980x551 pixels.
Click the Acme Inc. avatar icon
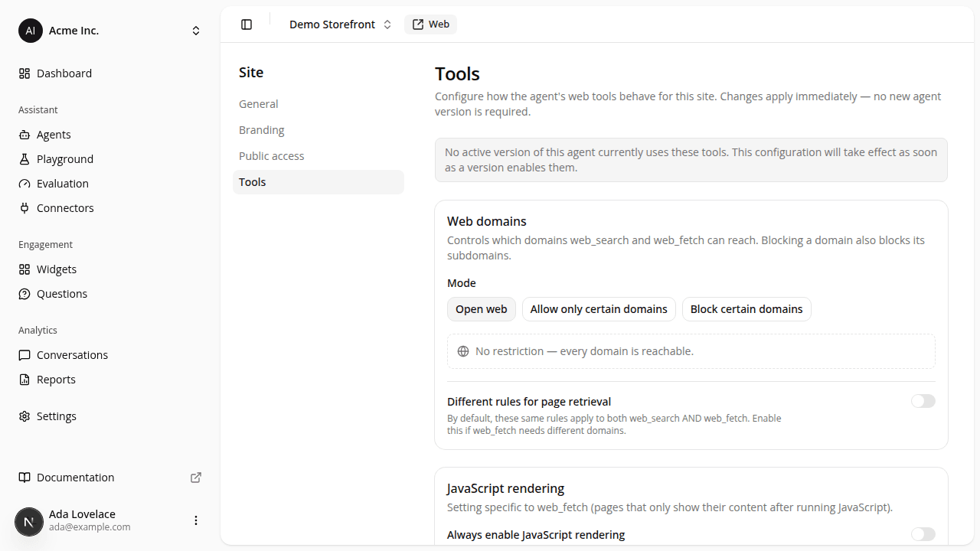(31, 31)
